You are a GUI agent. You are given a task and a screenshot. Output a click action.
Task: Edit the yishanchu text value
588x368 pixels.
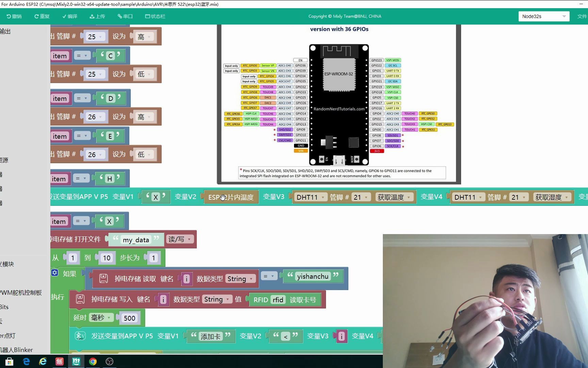tap(313, 276)
